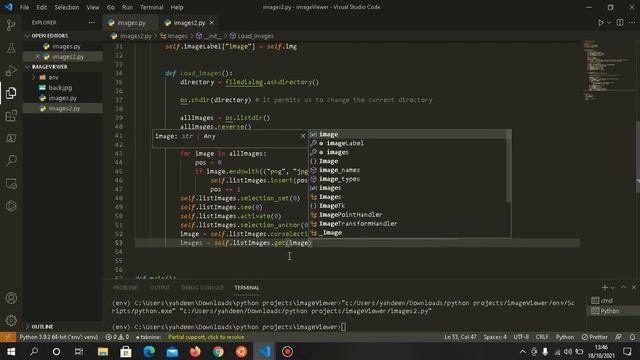Open the View menu
Image resolution: width=640 pixels, height=360 pixels.
click(93, 7)
